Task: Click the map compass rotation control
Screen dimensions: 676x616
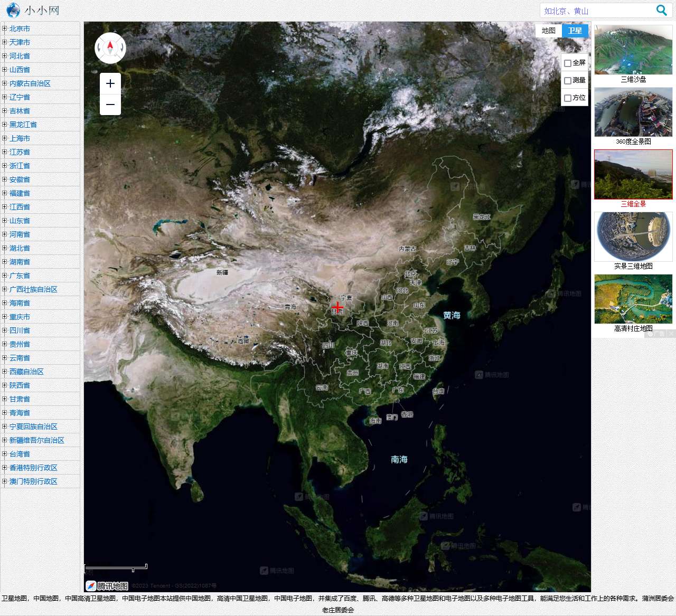Action: click(x=110, y=48)
